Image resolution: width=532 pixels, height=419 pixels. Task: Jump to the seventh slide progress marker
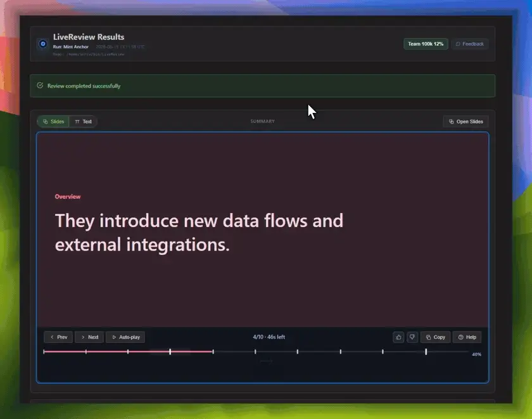[x=298, y=352]
